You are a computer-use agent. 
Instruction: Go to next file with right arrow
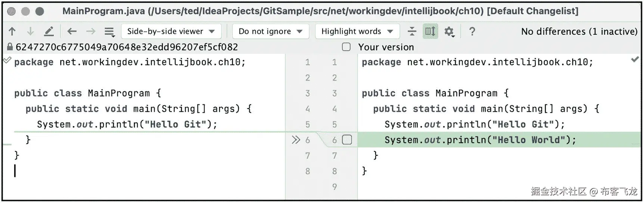click(91, 31)
